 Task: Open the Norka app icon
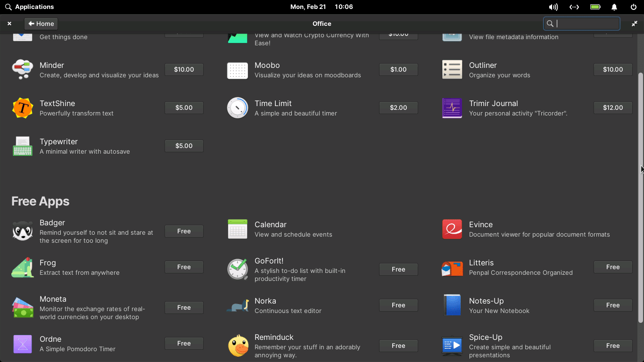tap(238, 305)
